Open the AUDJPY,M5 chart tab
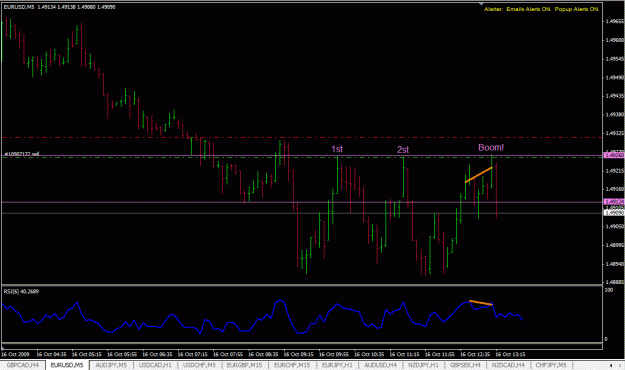The height and width of the screenshot is (370, 625). [111, 365]
